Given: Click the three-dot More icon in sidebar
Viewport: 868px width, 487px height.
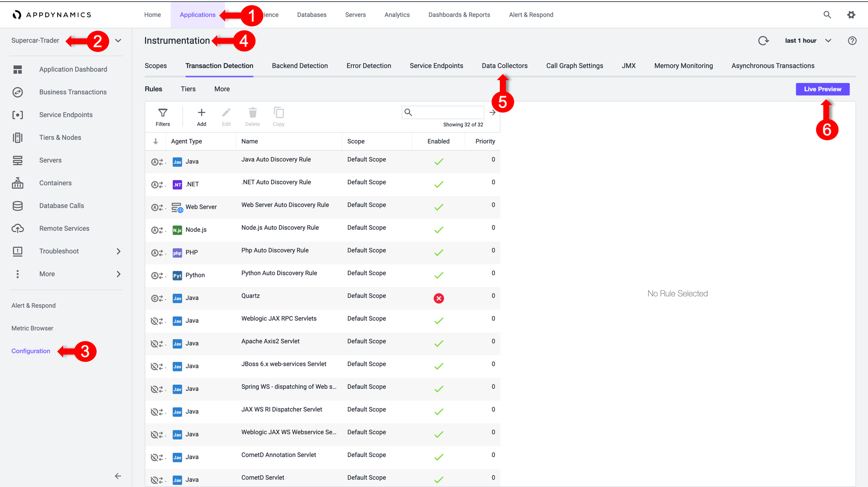Looking at the screenshot, I should (x=18, y=274).
